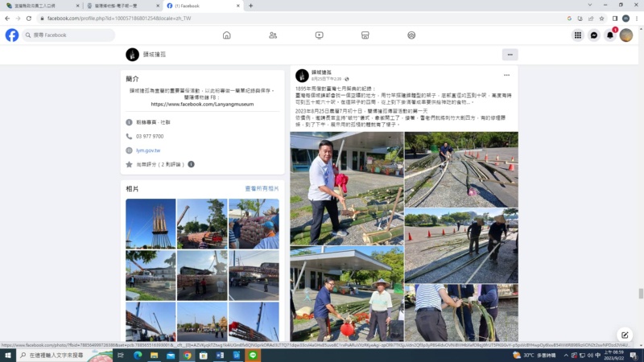The image size is (644, 362).
Task: Click 查看所有相片 link to view all photos
Action: [x=262, y=188]
